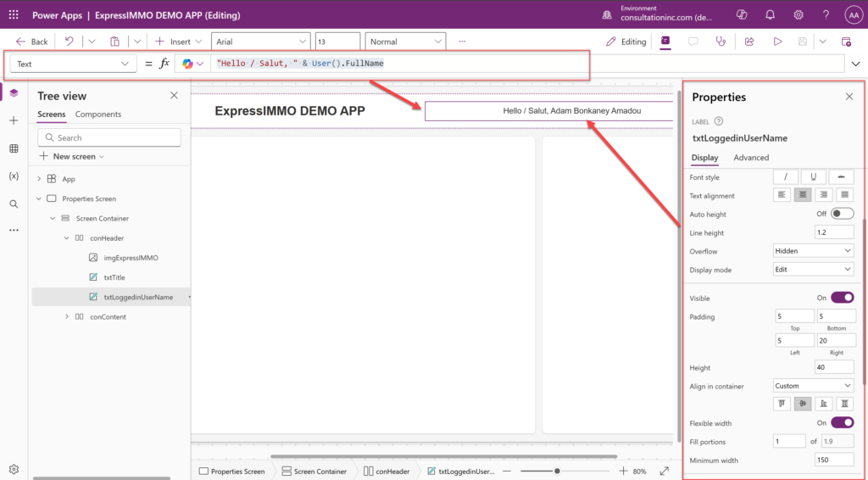868x480 pixels.
Task: Switch to the Screens tab
Action: (52, 114)
